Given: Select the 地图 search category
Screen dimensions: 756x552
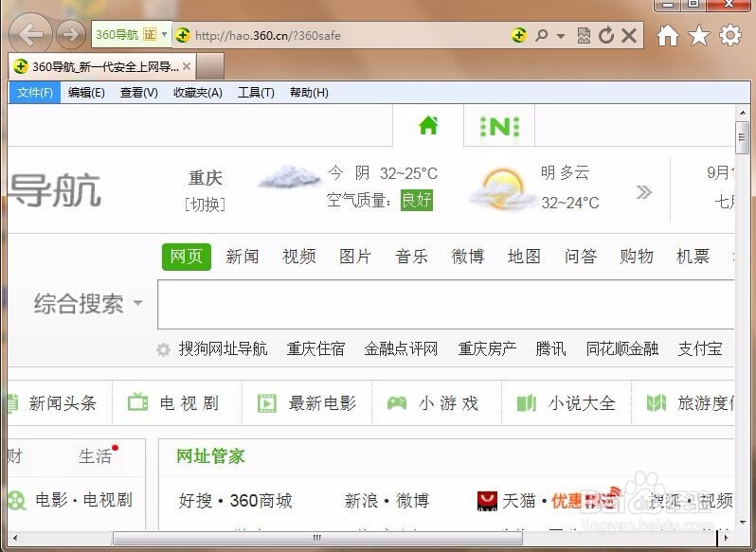Looking at the screenshot, I should 524,257.
